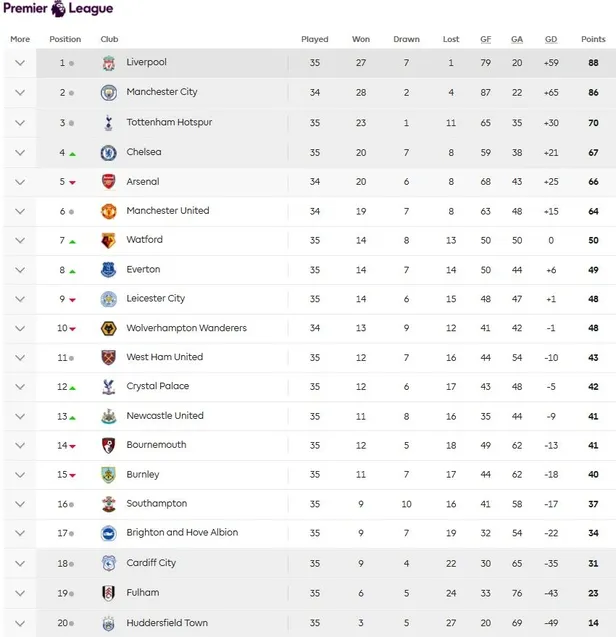This screenshot has width=616, height=637.
Task: Open the Everton club link
Action: [143, 269]
